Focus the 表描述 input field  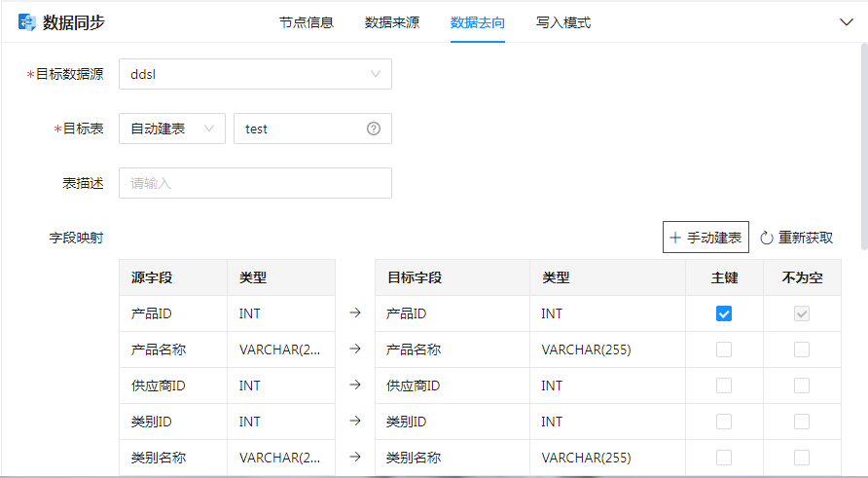(x=255, y=183)
